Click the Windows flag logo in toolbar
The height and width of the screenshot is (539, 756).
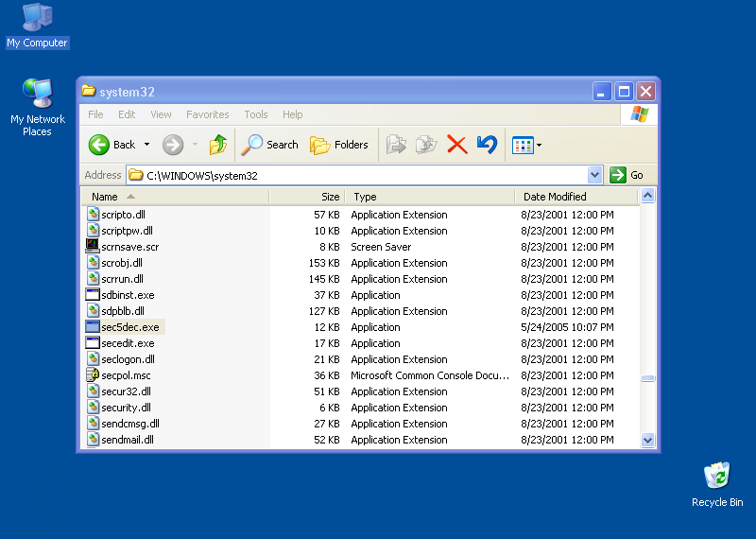[x=640, y=114]
